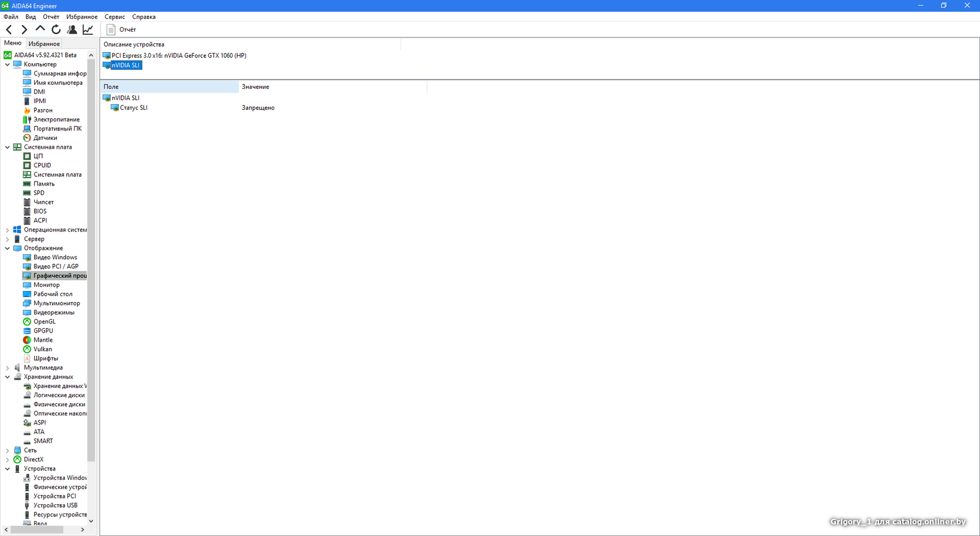
Task: Expand the Мультимедиа tree node
Action: [x=7, y=368]
